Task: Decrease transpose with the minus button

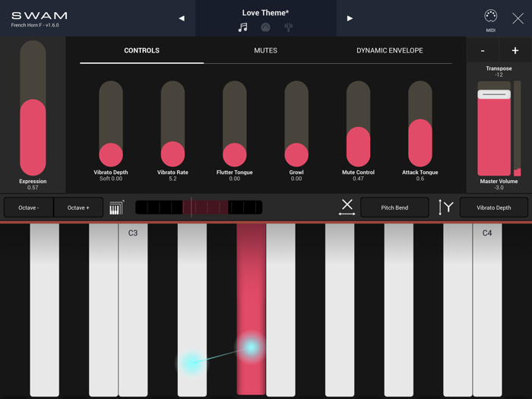Action: coord(483,51)
